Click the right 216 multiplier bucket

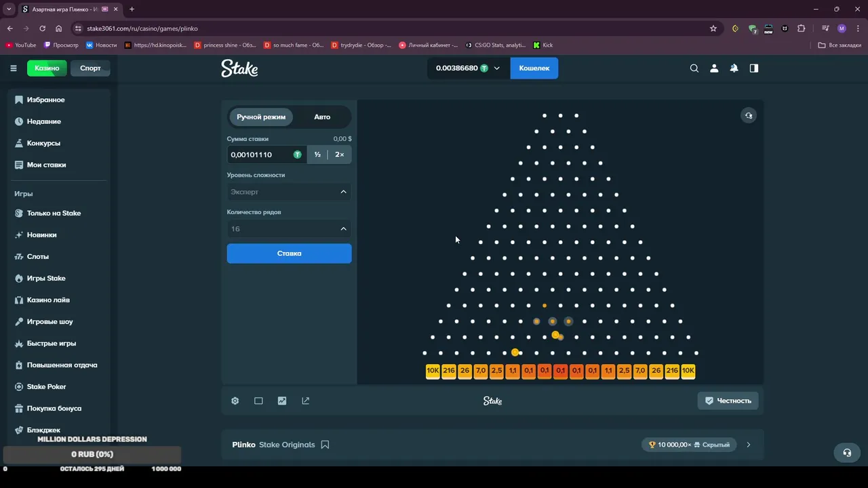(x=672, y=371)
